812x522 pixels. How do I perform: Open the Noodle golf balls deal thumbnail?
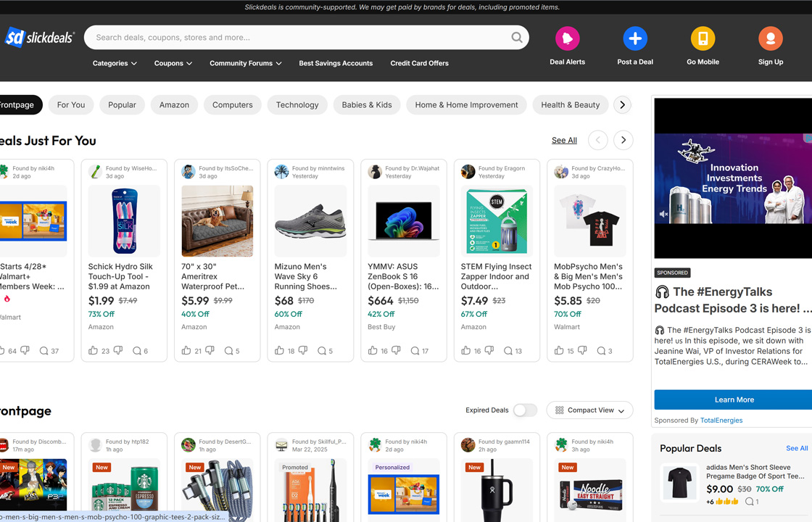pyautogui.click(x=590, y=490)
